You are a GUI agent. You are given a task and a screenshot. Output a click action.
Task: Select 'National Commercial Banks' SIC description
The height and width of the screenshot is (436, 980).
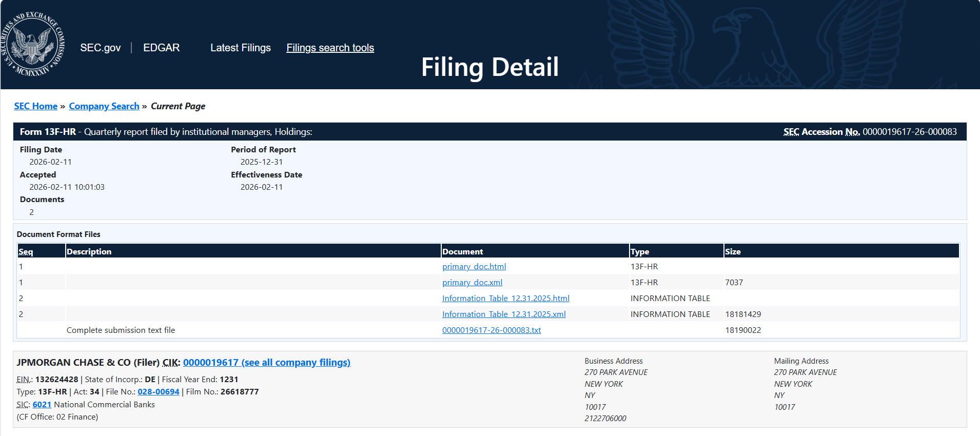[104, 405]
